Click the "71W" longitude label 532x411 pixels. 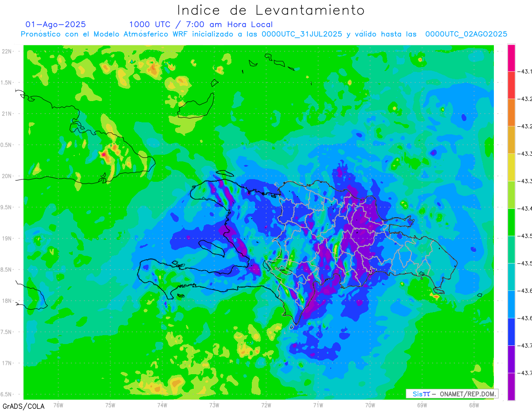[318, 405]
